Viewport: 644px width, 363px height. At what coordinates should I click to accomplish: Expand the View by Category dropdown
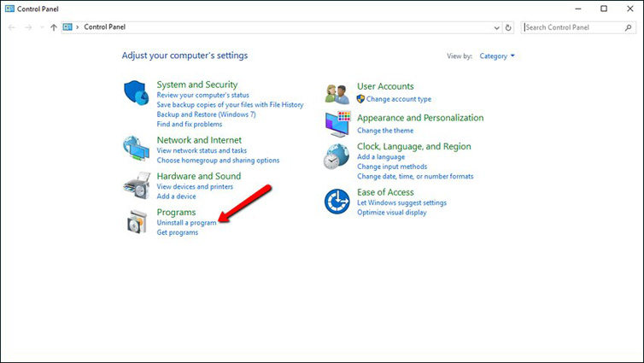[x=497, y=56]
